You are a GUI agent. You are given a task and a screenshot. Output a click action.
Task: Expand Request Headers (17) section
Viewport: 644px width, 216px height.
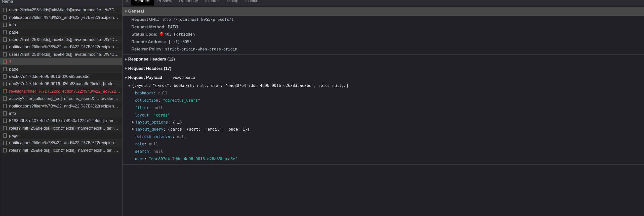point(126,69)
